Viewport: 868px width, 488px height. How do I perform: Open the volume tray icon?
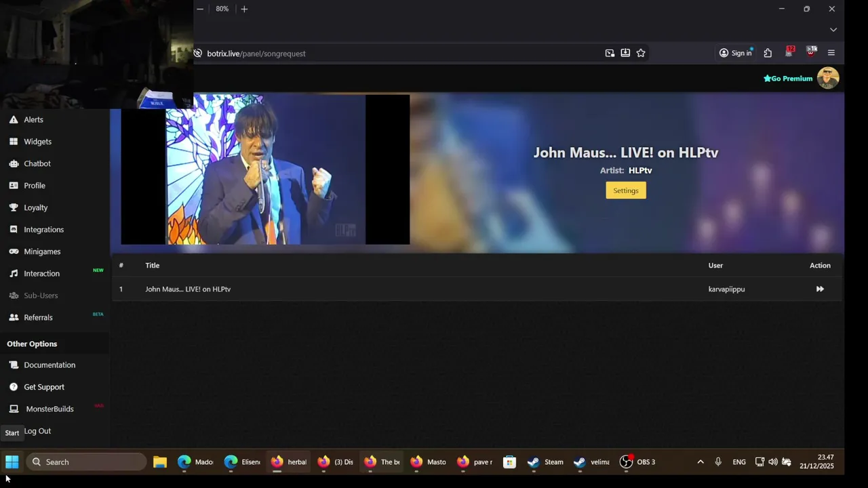pyautogui.click(x=773, y=462)
